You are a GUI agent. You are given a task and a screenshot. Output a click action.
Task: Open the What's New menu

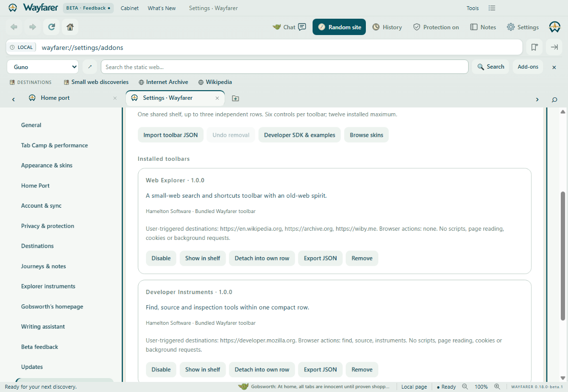click(161, 8)
